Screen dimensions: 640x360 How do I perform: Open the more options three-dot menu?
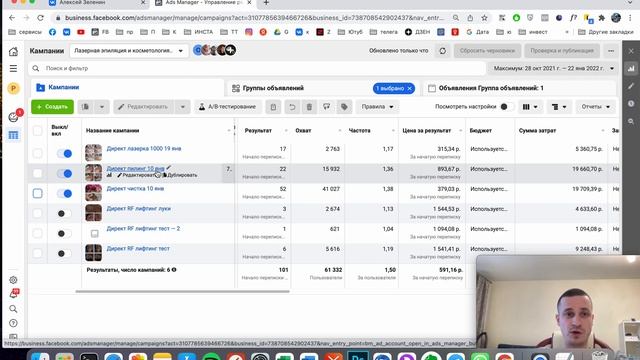[611, 51]
